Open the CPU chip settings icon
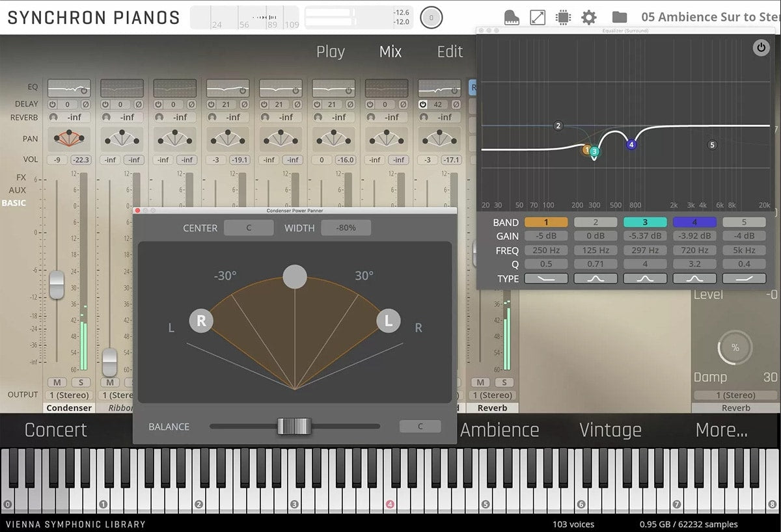781x532 pixels. pos(563,18)
